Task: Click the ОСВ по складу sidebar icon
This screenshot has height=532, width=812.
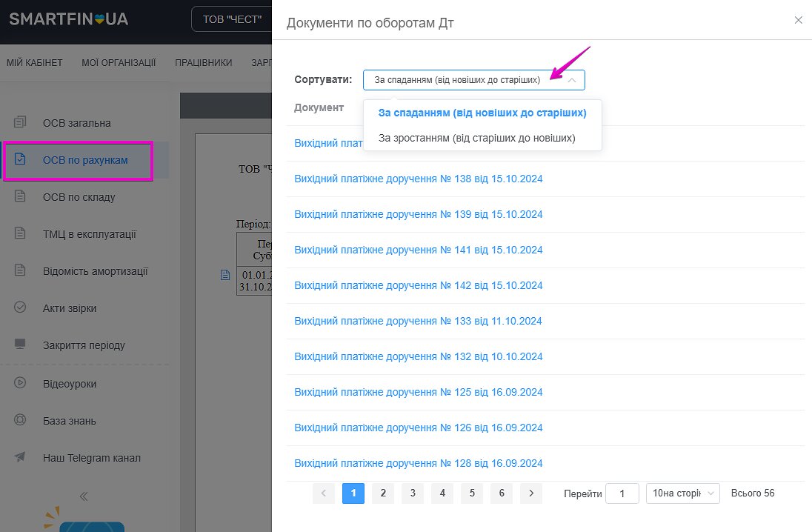Action: (20, 196)
